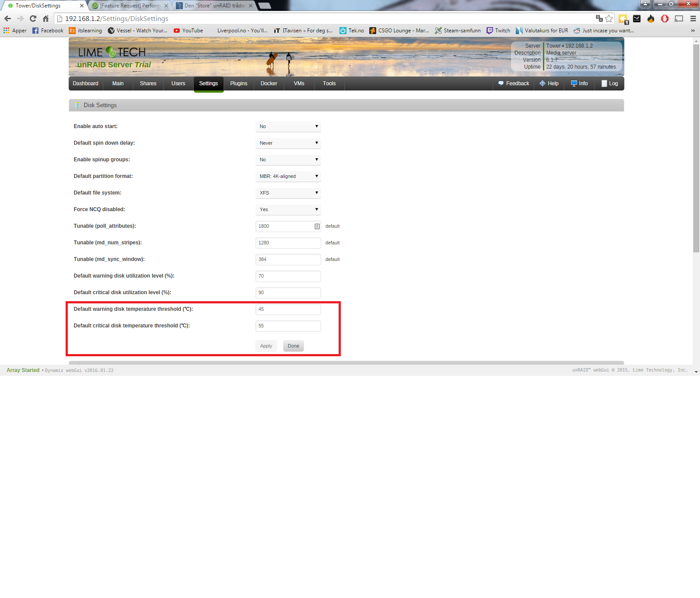This screenshot has width=700, height=598.
Task: Click the flame extension icon
Action: click(651, 18)
